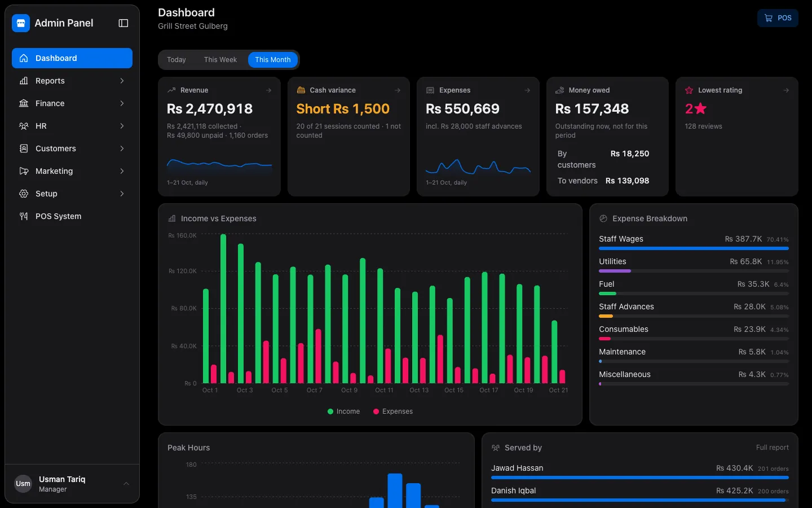Click the Rs 139,098 To vendors amount
The image size is (812, 508).
627,181
